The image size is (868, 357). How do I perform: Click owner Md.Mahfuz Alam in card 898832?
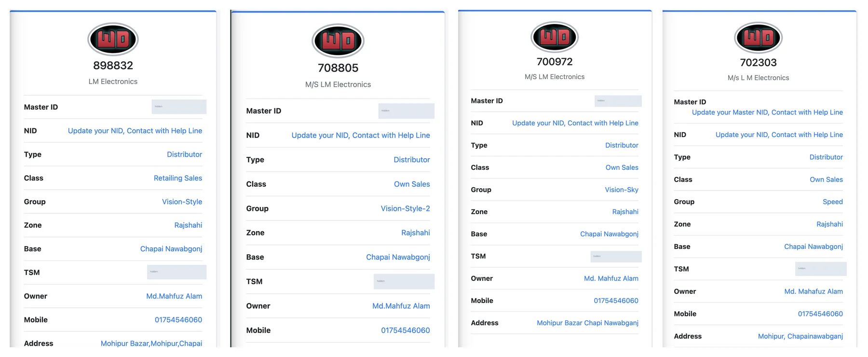coord(174,296)
